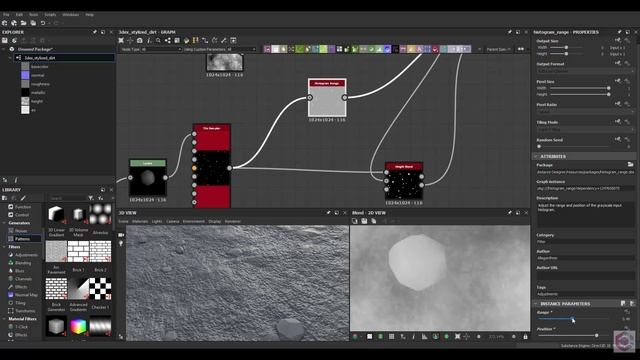Screen dimensions: 640x360
Task: Click the histogram icon in 2D View bottom bar
Action: (424, 336)
